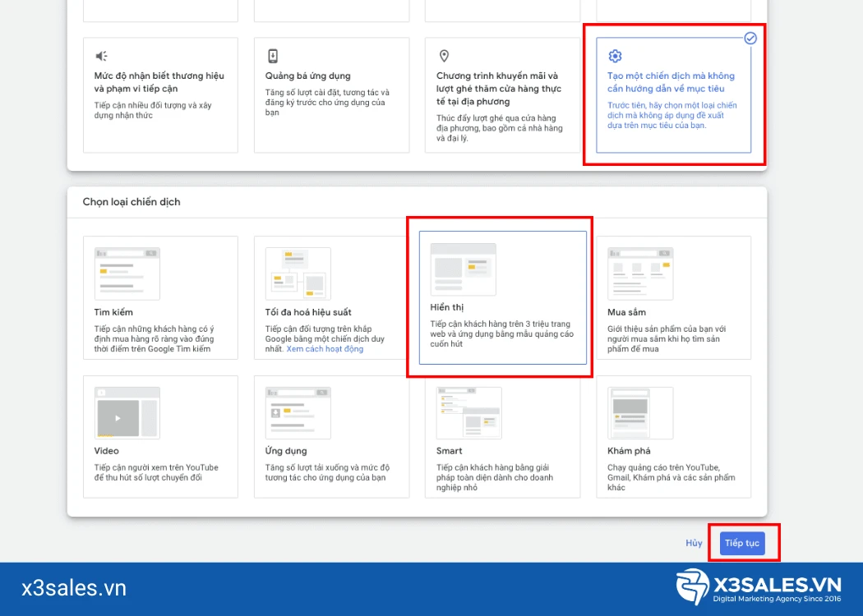Viewport: 863px width, 616px height.
Task: Select Chương trình khuyến mãi goal title
Action: 499,89
